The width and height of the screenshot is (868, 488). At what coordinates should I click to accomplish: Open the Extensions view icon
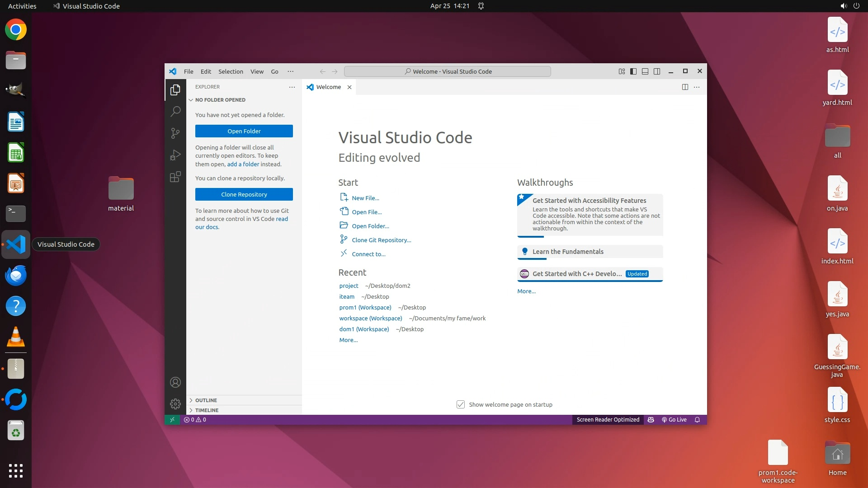(175, 177)
